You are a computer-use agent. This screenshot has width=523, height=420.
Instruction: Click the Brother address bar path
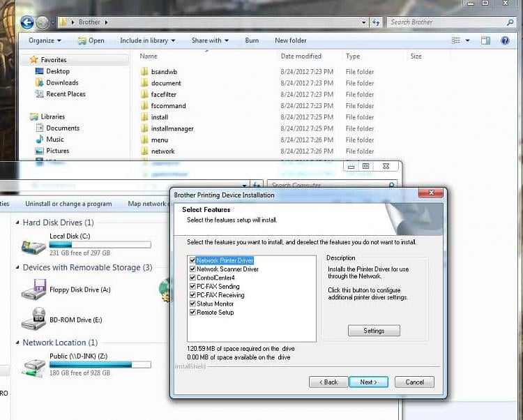89,22
